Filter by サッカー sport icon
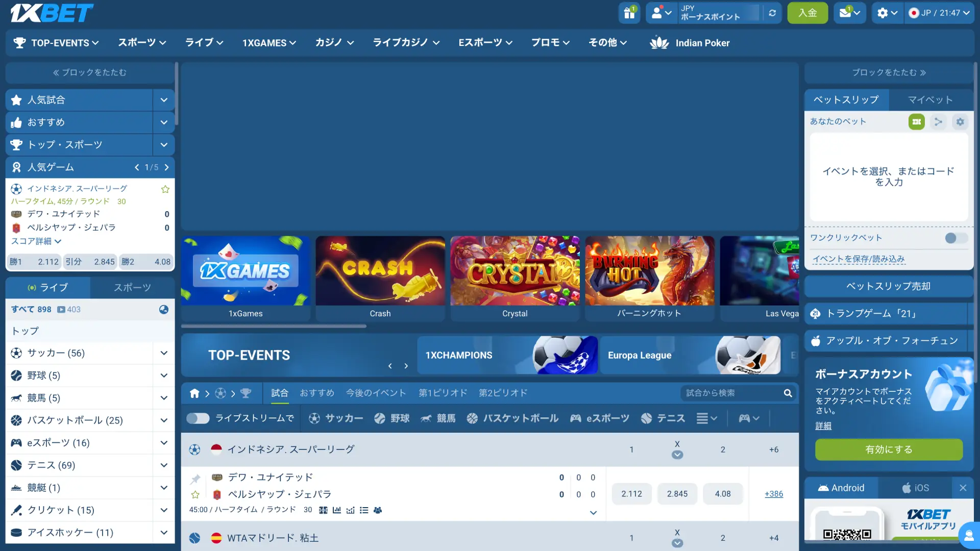The image size is (980, 551). point(336,418)
